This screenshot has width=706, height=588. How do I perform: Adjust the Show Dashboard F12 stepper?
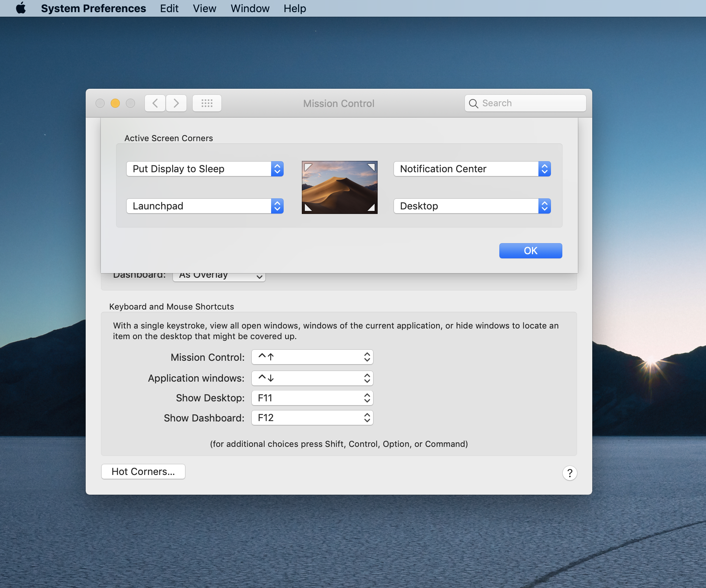[x=366, y=417]
